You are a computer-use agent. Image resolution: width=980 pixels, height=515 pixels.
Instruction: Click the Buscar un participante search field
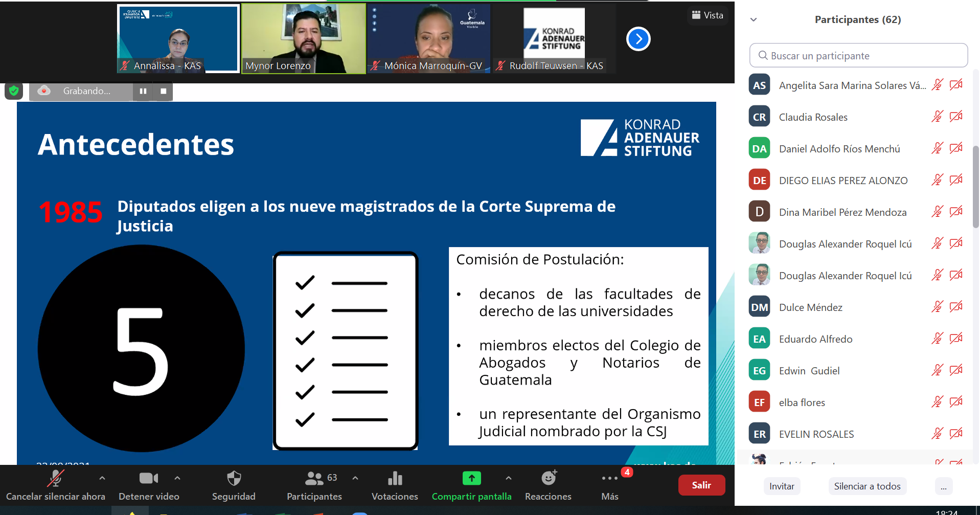[x=858, y=56]
